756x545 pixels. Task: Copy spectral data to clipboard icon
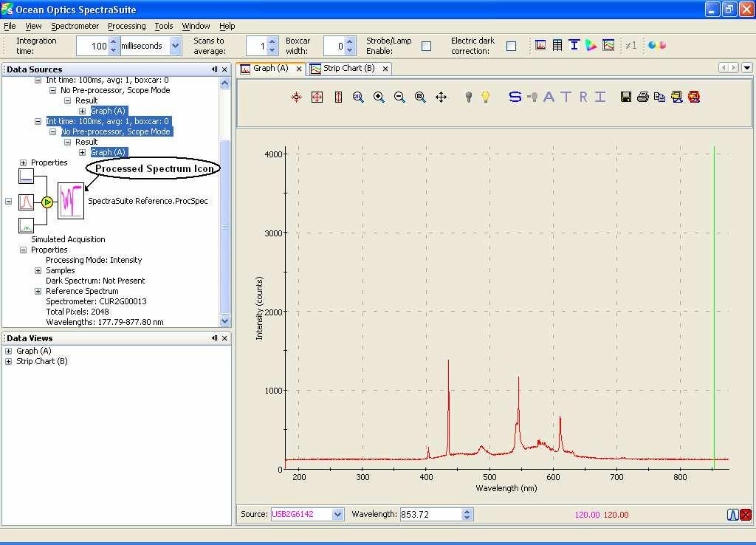[659, 97]
